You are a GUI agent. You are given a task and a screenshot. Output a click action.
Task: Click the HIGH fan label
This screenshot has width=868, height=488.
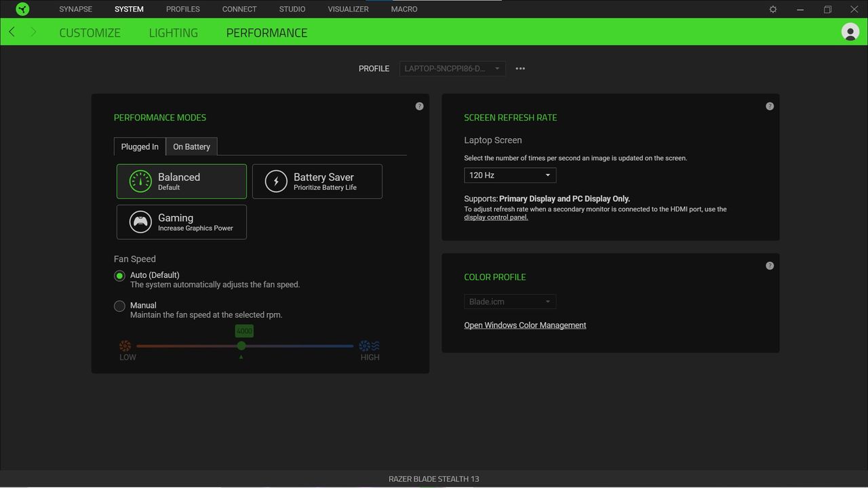(x=370, y=357)
